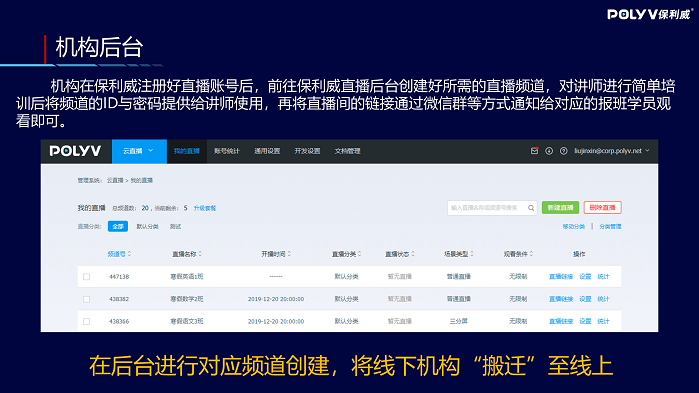Click slide title 机构后台
Image resolution: width=699 pixels, height=393 pixels.
point(99,47)
